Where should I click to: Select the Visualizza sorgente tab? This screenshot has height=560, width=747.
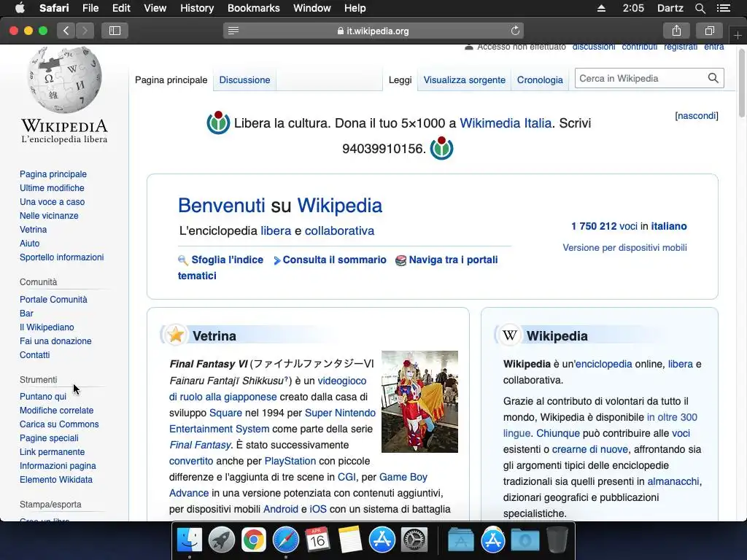(465, 80)
